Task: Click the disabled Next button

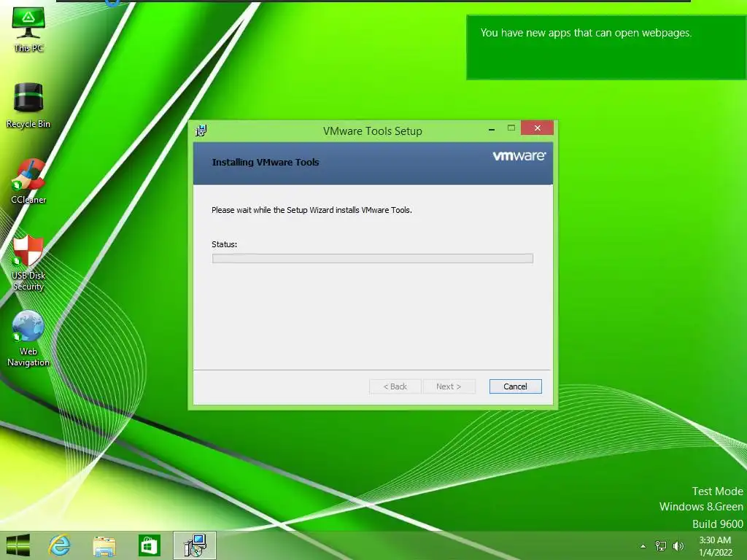Action: [449, 386]
